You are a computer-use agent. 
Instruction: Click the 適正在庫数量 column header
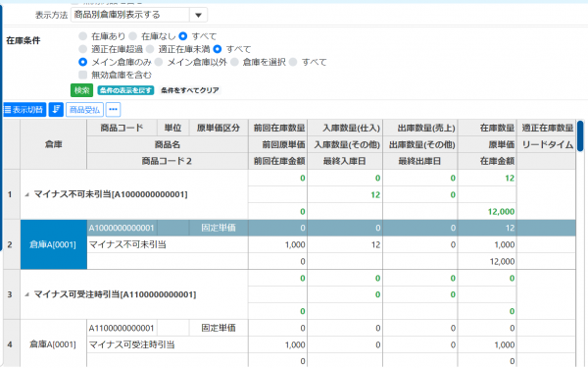(547, 128)
